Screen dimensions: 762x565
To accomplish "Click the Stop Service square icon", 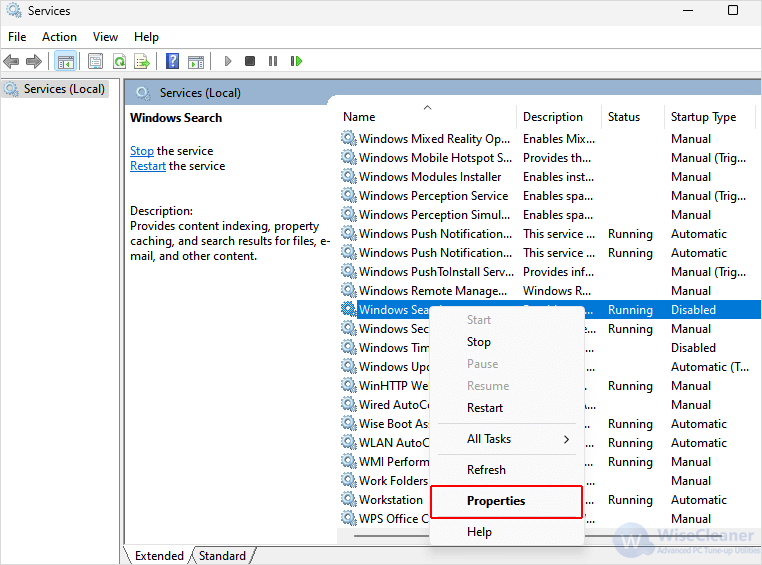I will pos(250,61).
